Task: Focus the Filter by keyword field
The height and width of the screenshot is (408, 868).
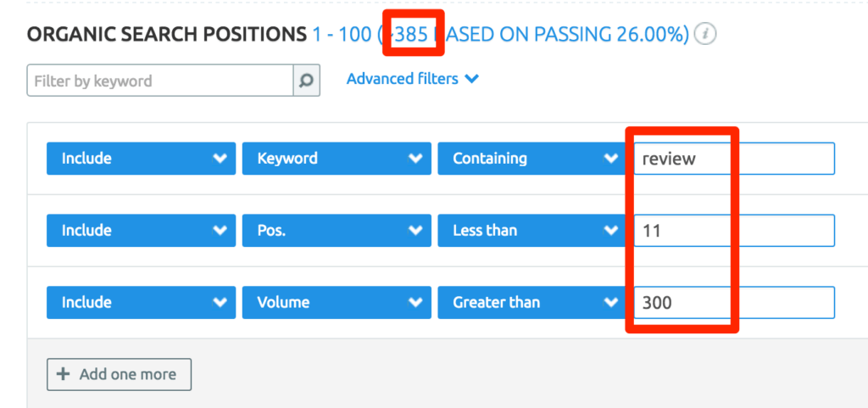Action: [x=160, y=81]
